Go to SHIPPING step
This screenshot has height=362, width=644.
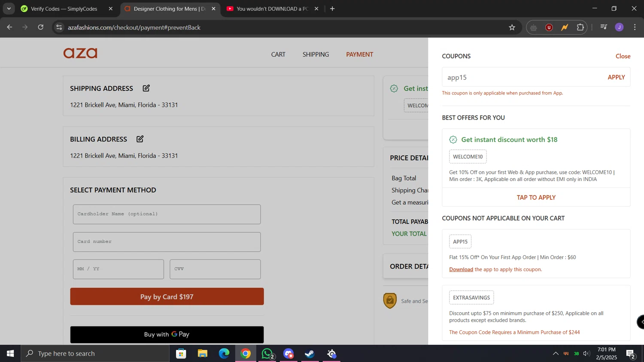pyautogui.click(x=316, y=54)
